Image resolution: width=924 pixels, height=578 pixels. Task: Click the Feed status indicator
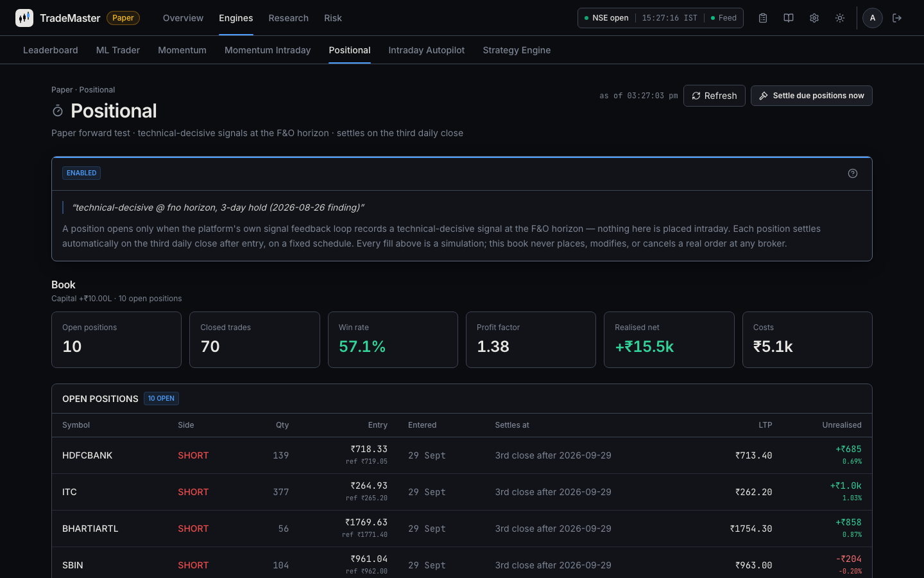[x=724, y=18]
